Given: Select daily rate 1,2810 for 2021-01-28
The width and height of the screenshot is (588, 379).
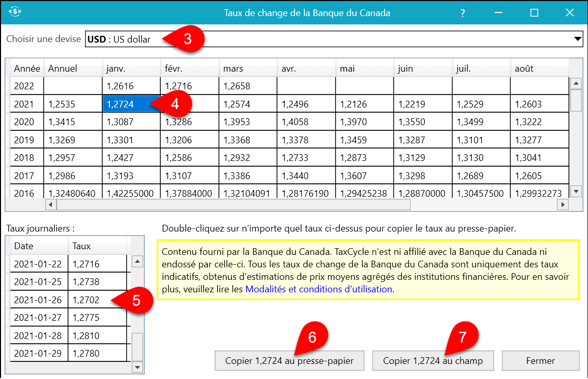Looking at the screenshot, I should [97, 335].
